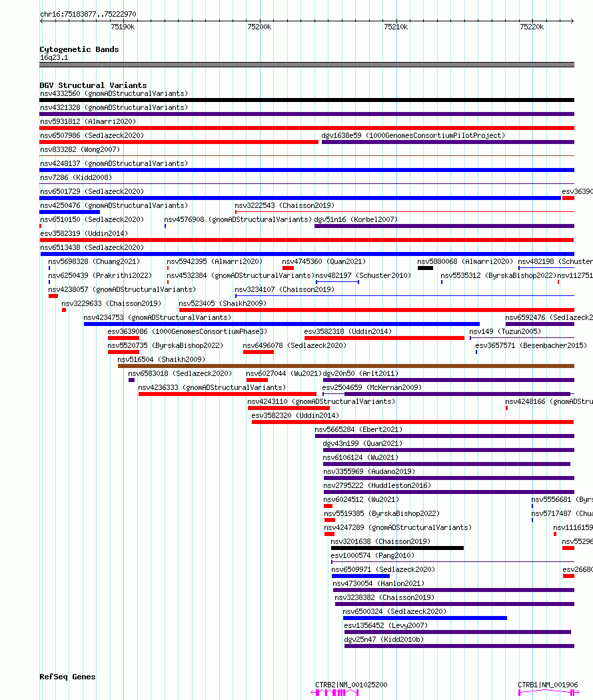This screenshot has height=700, width=593.
Task: Select nsv4730054 (Hanlon2021) label
Action: [x=379, y=584]
